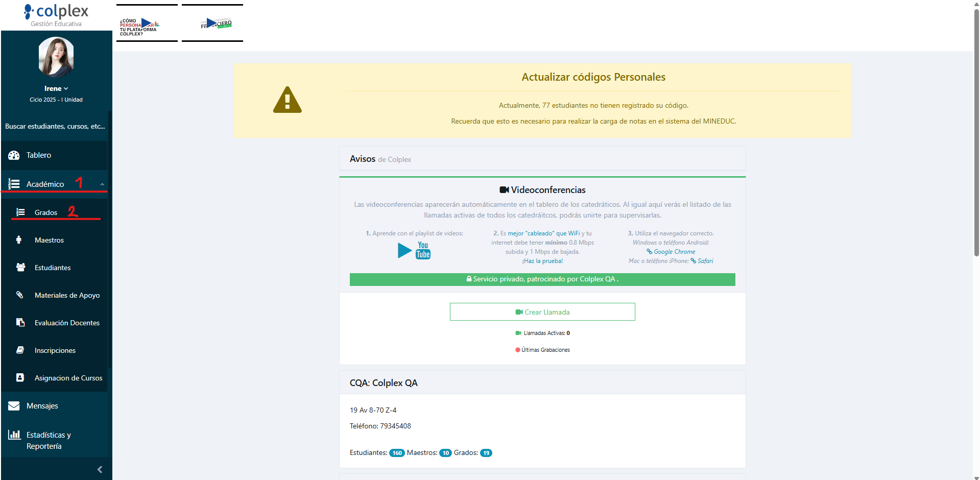This screenshot has height=480, width=980.
Task: Click the Estadísticas y Reportería chart icon
Action: coord(14,435)
